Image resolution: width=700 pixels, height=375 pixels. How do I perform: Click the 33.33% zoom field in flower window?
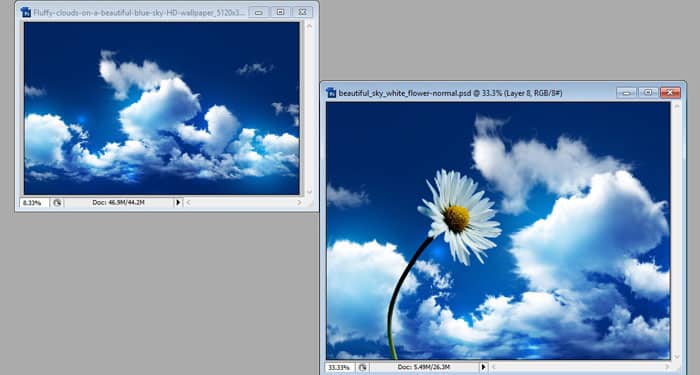340,367
